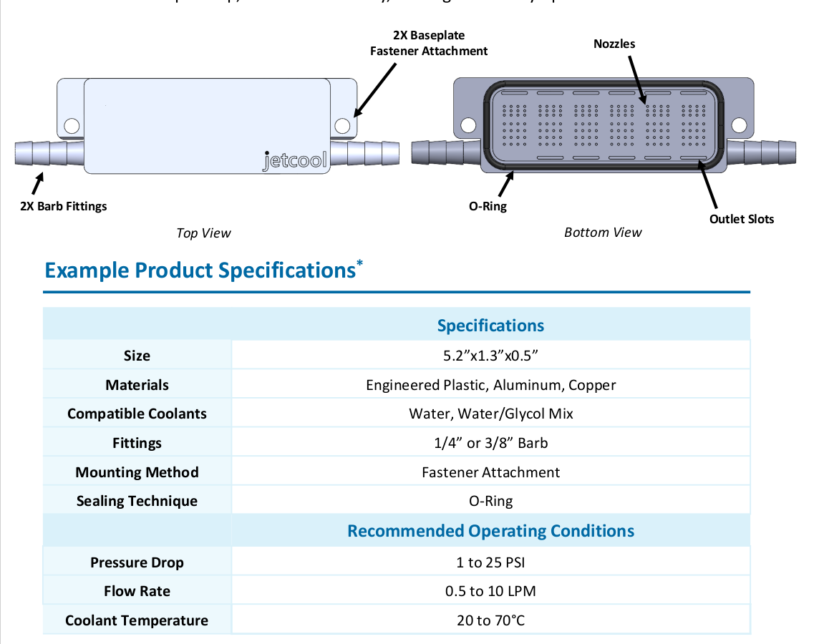The image size is (819, 644).
Task: Click the 'Outlet Slots' callout label
Action: click(x=742, y=219)
